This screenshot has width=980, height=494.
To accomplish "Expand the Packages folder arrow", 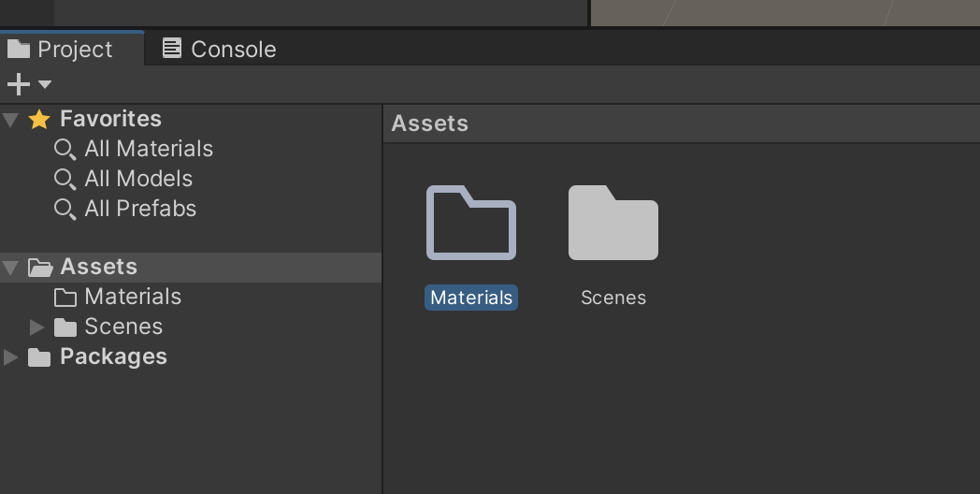I will coord(10,357).
